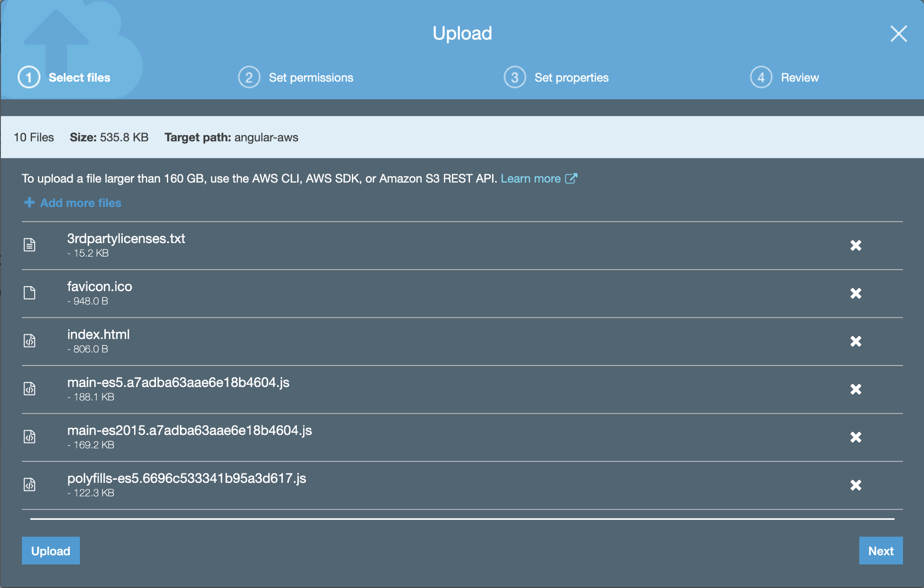This screenshot has height=588, width=924.
Task: Click the index.html code file icon
Action: pyautogui.click(x=29, y=341)
